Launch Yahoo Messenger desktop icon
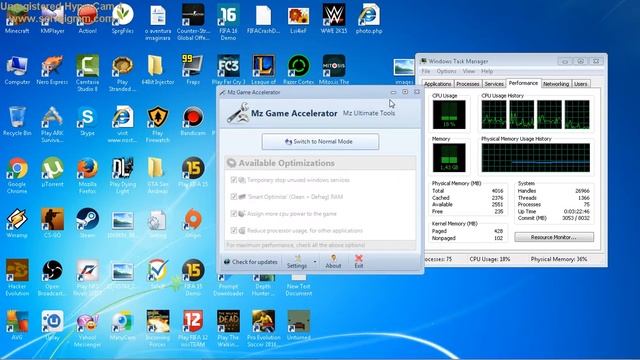640x360 pixels. click(87, 329)
